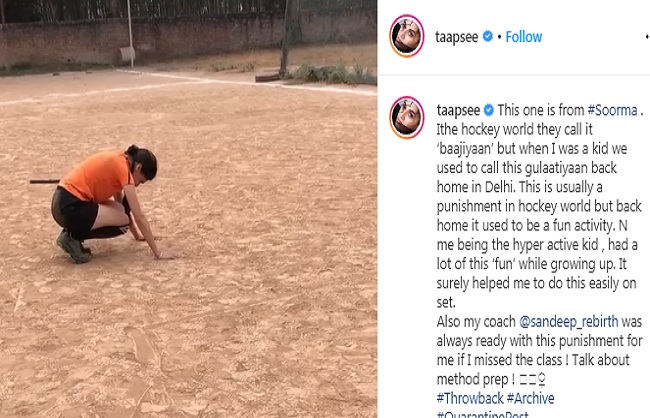Open the #Archive hashtag
650x418 pixels.
pos(531,398)
